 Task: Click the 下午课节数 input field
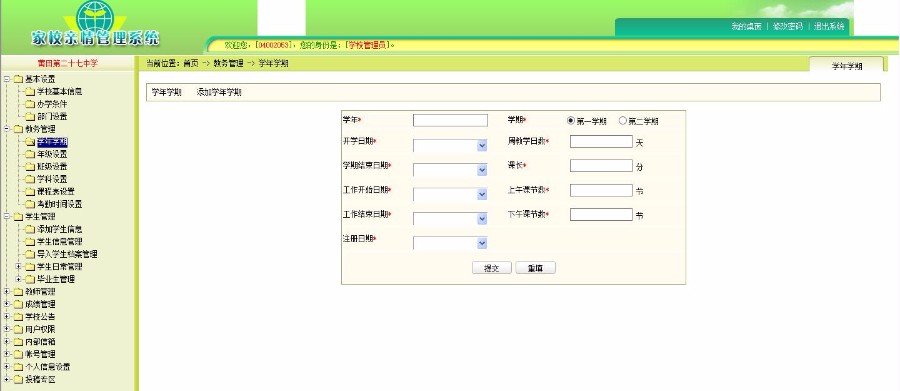601,214
